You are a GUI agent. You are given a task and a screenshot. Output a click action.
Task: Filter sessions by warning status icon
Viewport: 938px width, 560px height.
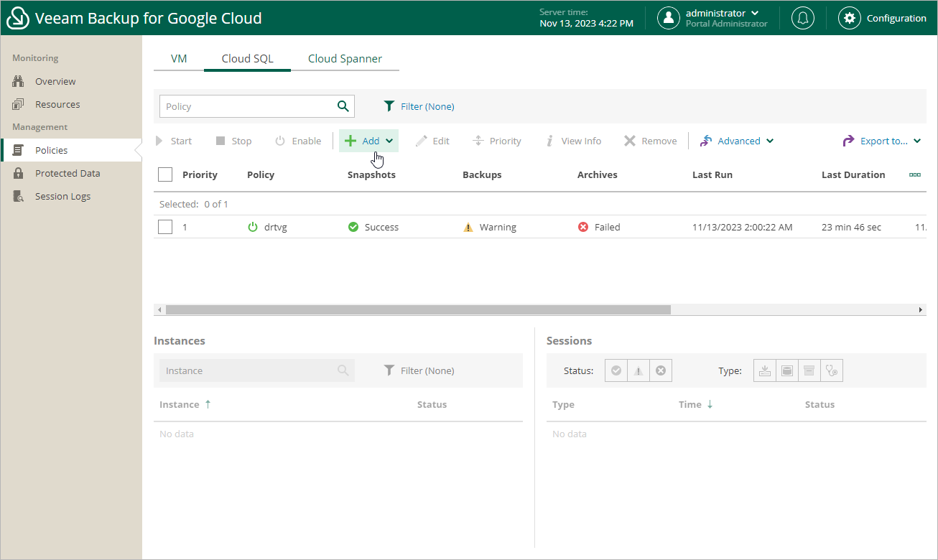point(638,370)
